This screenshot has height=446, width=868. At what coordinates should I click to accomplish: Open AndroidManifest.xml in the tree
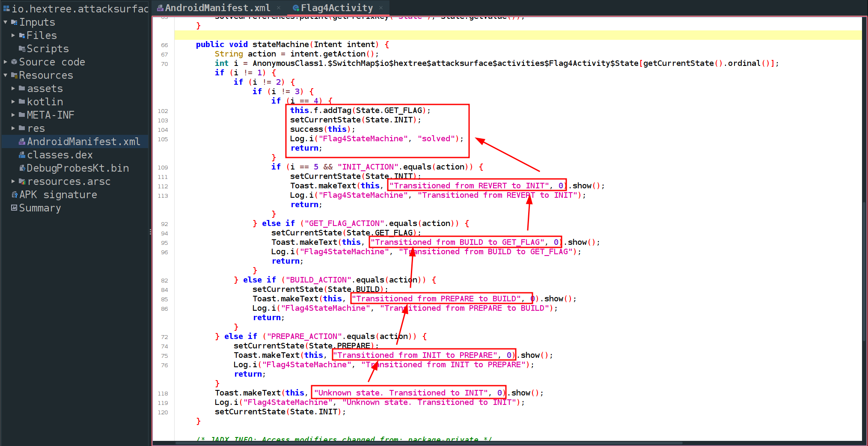83,141
